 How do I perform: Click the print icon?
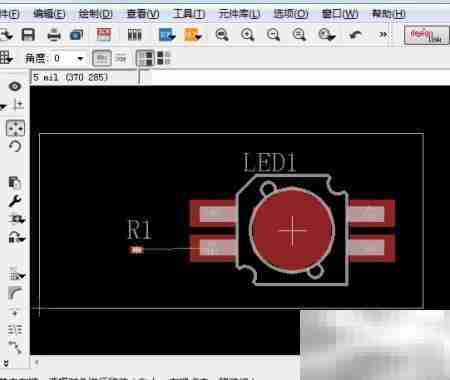coord(54,34)
